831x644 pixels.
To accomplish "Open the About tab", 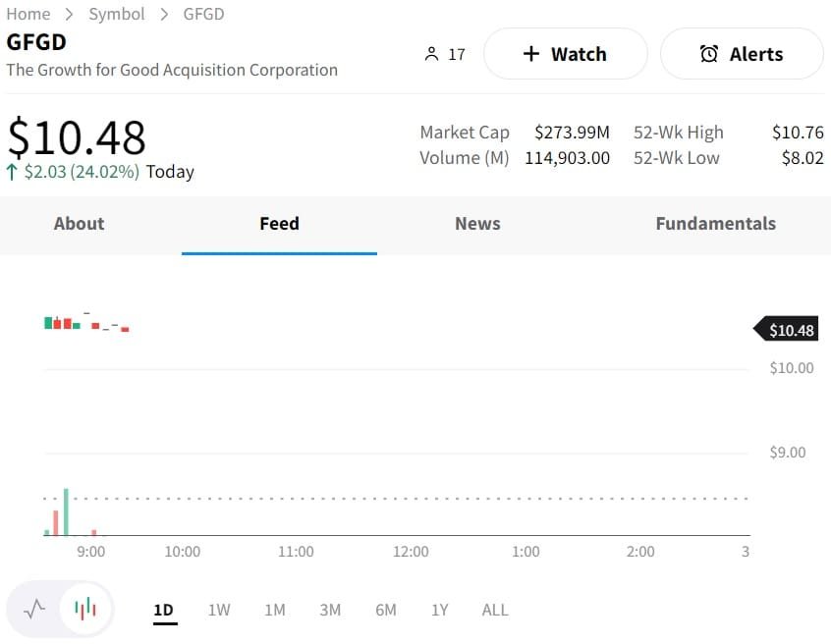I will (79, 224).
